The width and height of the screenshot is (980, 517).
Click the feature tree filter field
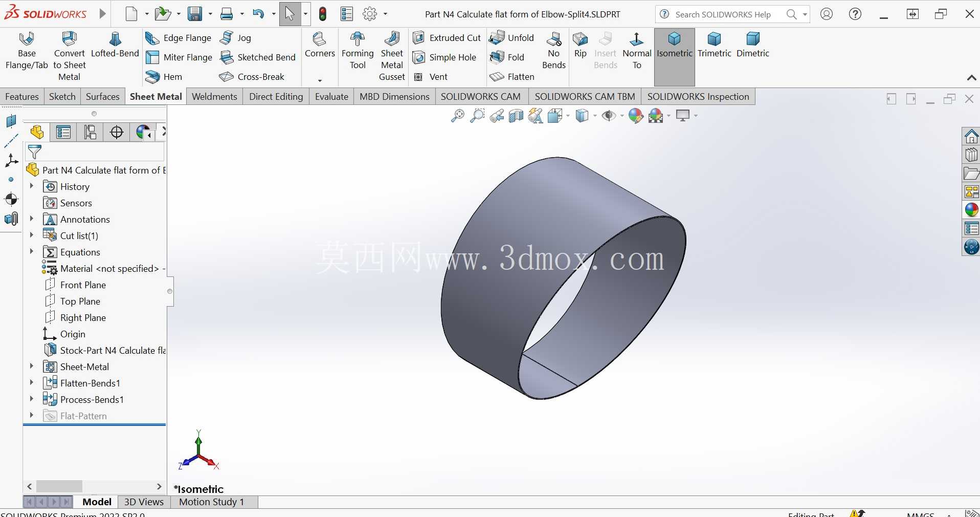95,152
